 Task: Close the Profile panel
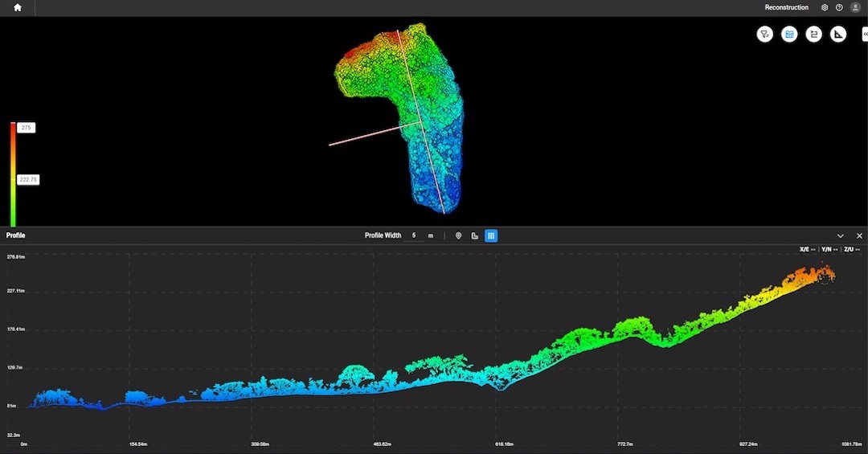coord(859,235)
